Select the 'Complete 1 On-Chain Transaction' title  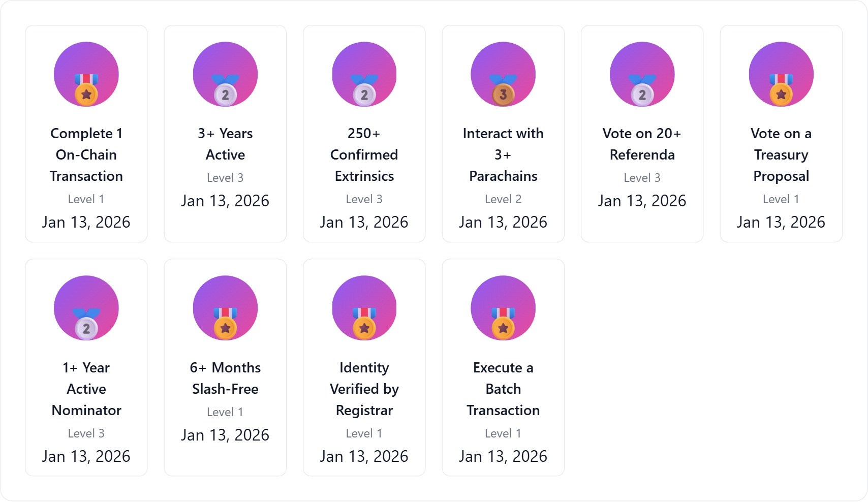(86, 154)
